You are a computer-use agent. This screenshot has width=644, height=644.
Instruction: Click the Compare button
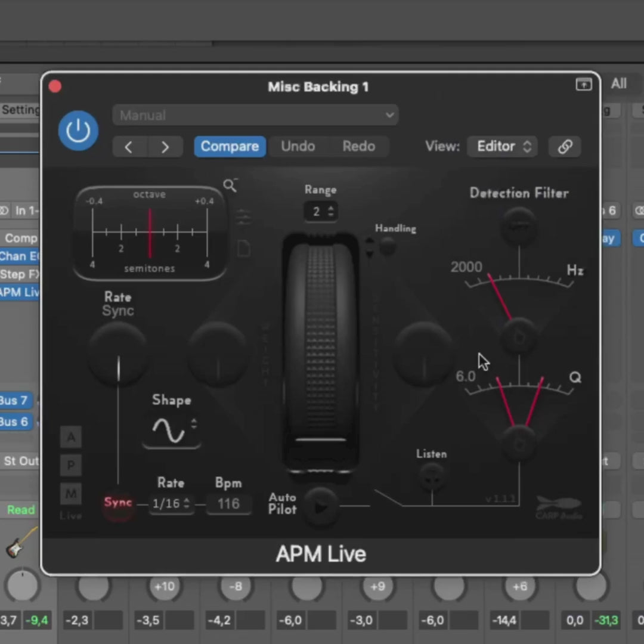click(230, 146)
